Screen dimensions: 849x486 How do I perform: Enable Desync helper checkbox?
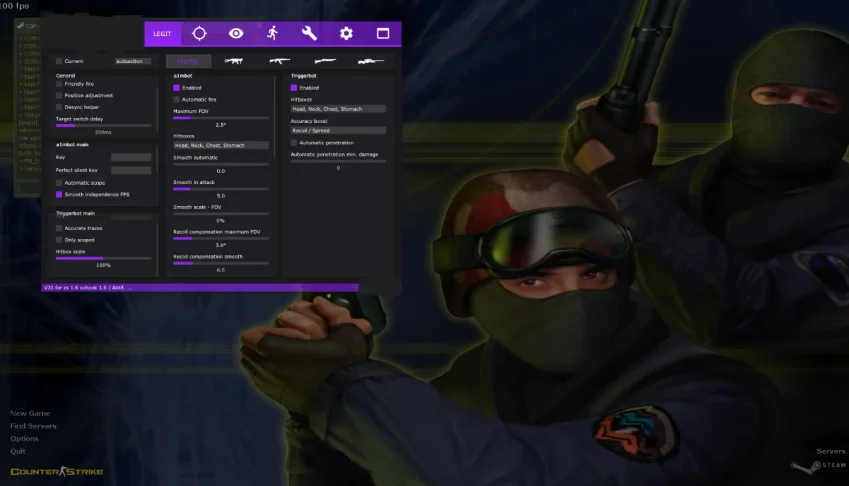59,107
